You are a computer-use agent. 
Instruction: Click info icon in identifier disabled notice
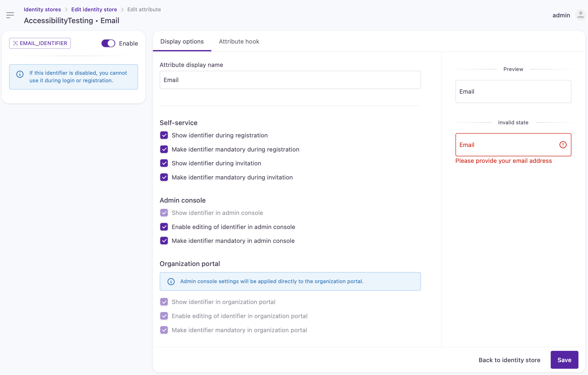pos(20,74)
